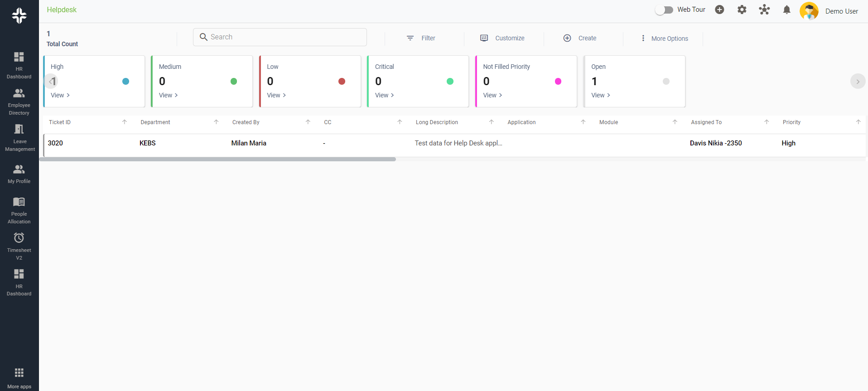Expand More Options menu
The height and width of the screenshot is (391, 868).
[x=664, y=39]
